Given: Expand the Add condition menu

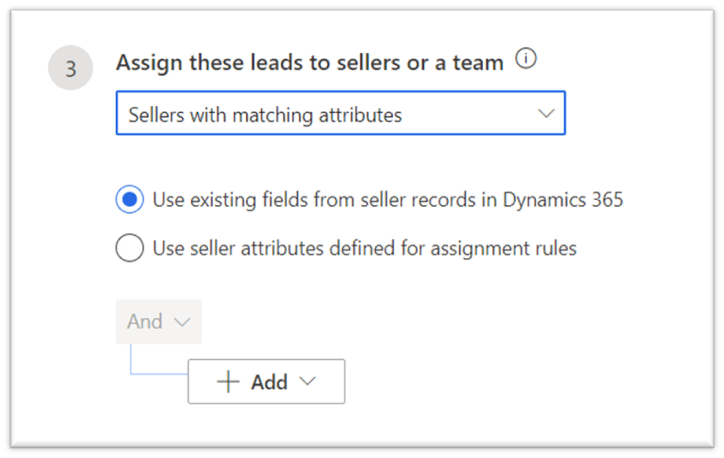Looking at the screenshot, I should (x=266, y=382).
